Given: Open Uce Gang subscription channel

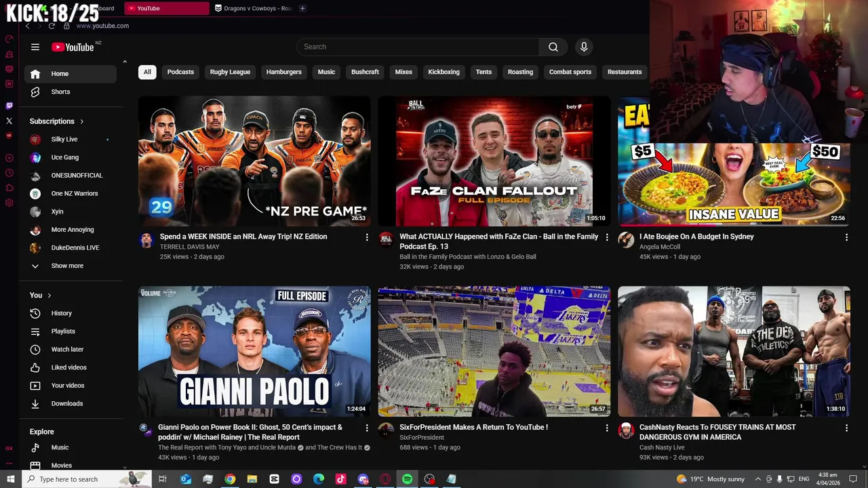Looking at the screenshot, I should tap(71, 157).
